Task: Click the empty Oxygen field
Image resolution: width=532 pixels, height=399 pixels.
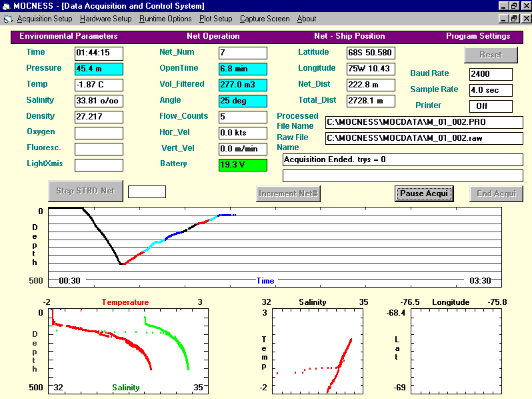Action: (x=99, y=133)
